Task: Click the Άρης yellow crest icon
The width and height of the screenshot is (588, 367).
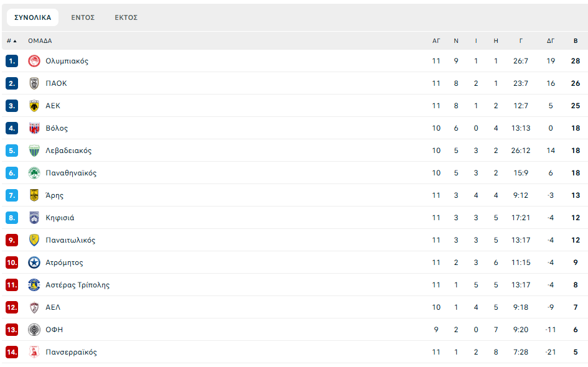Action: [34, 195]
